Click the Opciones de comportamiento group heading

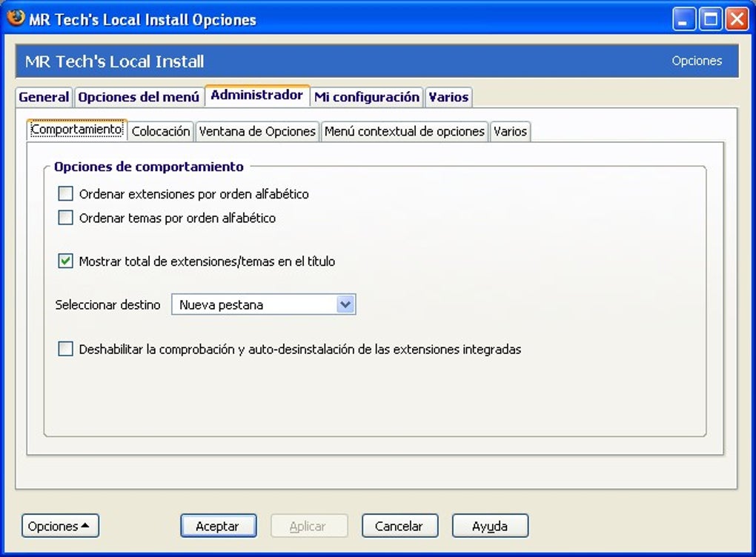point(149,167)
